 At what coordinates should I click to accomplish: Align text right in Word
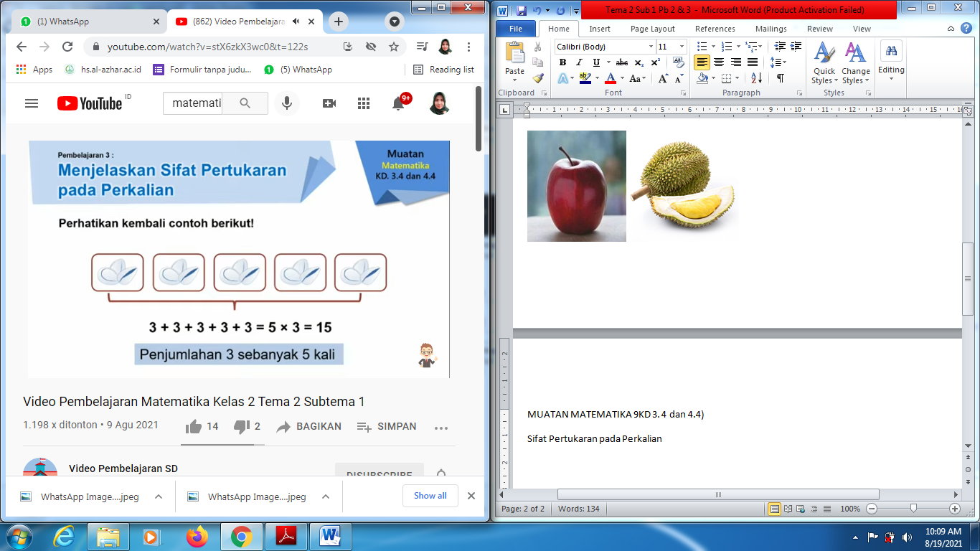click(735, 62)
